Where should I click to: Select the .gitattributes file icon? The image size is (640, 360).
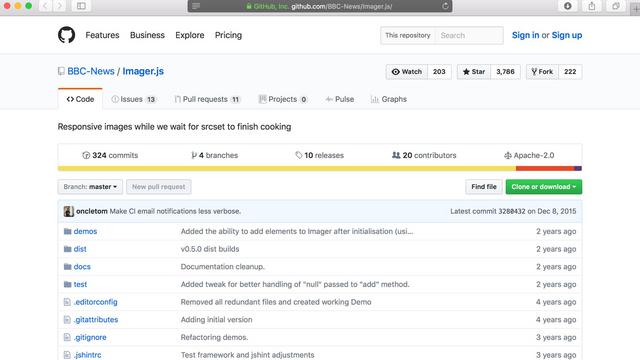tap(67, 320)
